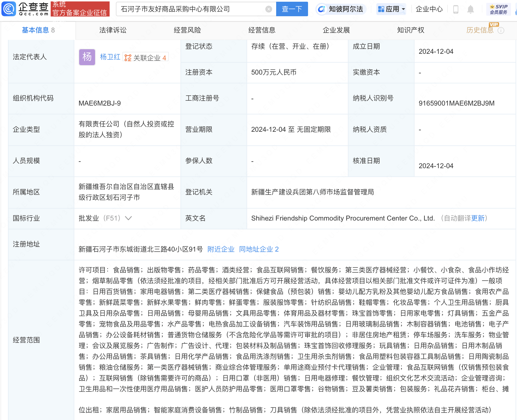Screen dimensions: 517x420
Task: Click business term 2024-12-04 至 无固定期限
Action: click(x=291, y=129)
